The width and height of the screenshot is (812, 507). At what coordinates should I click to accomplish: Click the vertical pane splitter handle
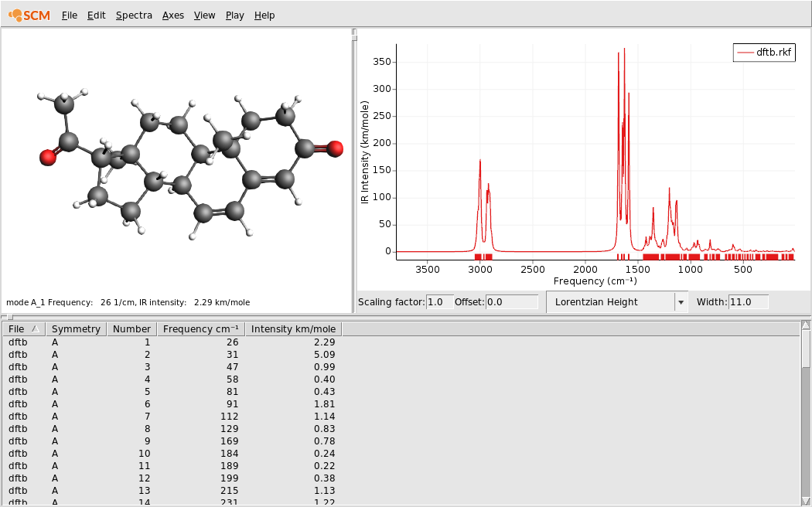pos(355,37)
